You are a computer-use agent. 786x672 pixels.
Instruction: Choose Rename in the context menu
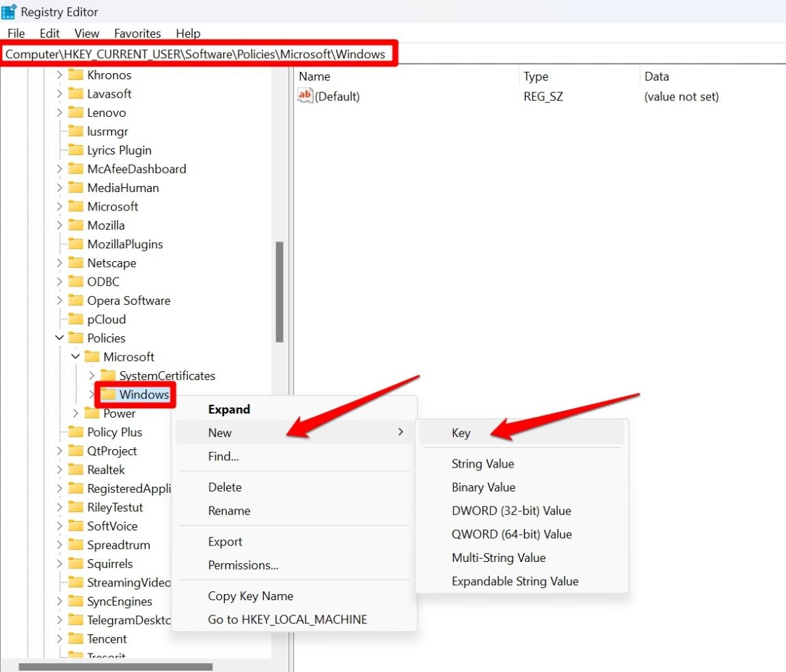click(x=295, y=511)
